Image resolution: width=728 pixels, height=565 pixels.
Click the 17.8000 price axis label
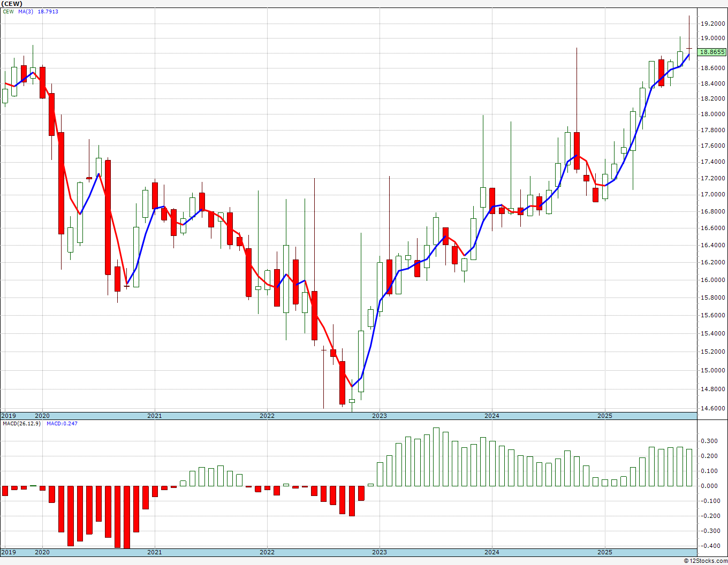click(713, 130)
